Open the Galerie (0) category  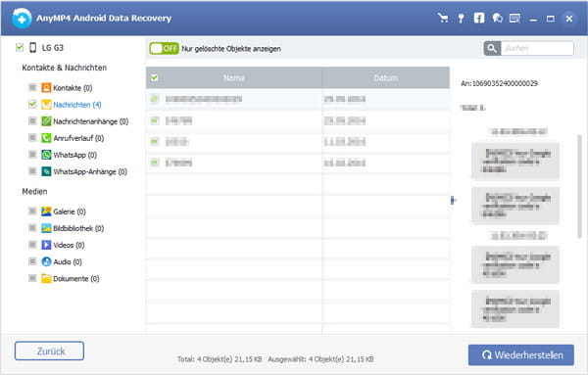click(x=70, y=211)
